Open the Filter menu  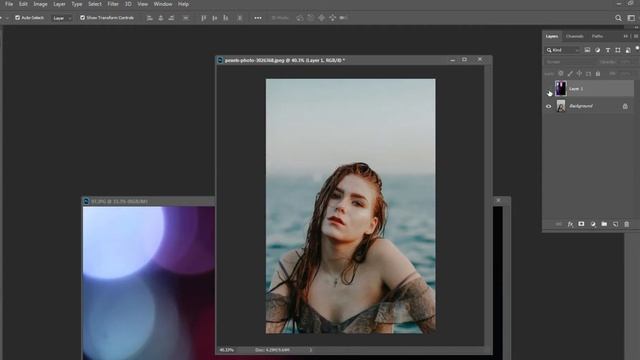[113, 4]
